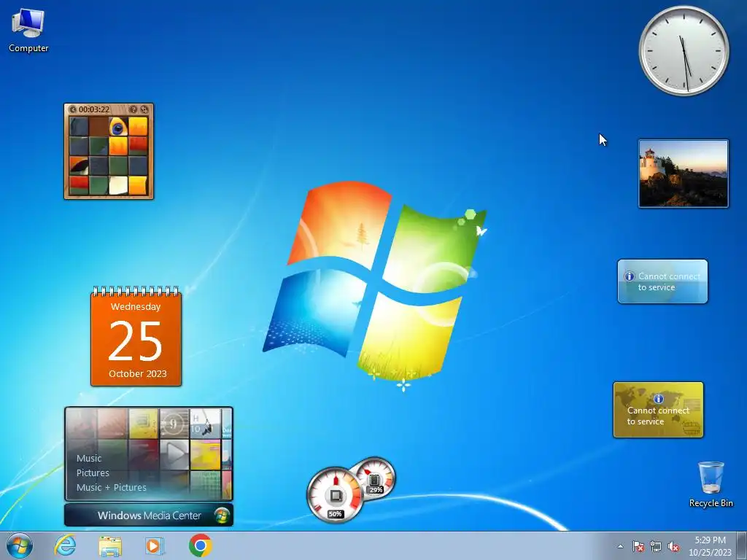Open Action Center flag tray icon
The image size is (747, 560).
[x=638, y=547]
